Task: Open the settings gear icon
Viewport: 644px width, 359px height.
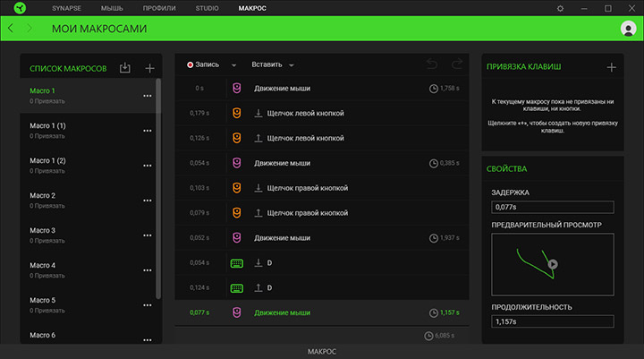Action: (x=560, y=8)
